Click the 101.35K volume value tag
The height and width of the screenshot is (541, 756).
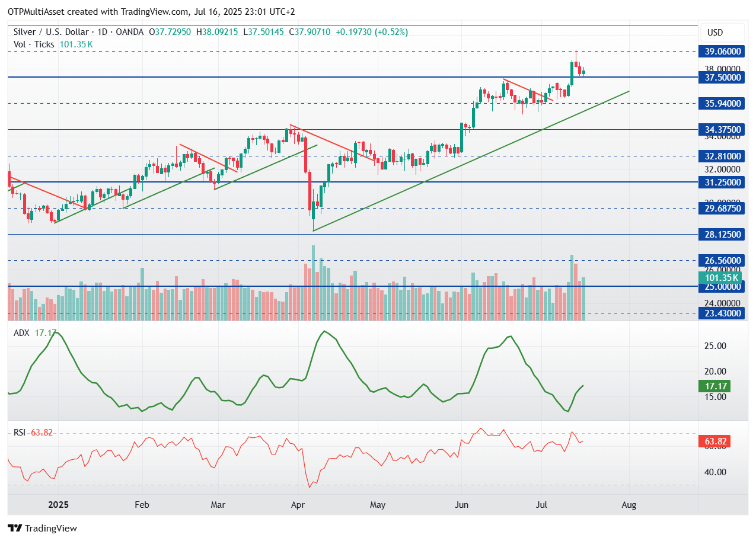721,277
